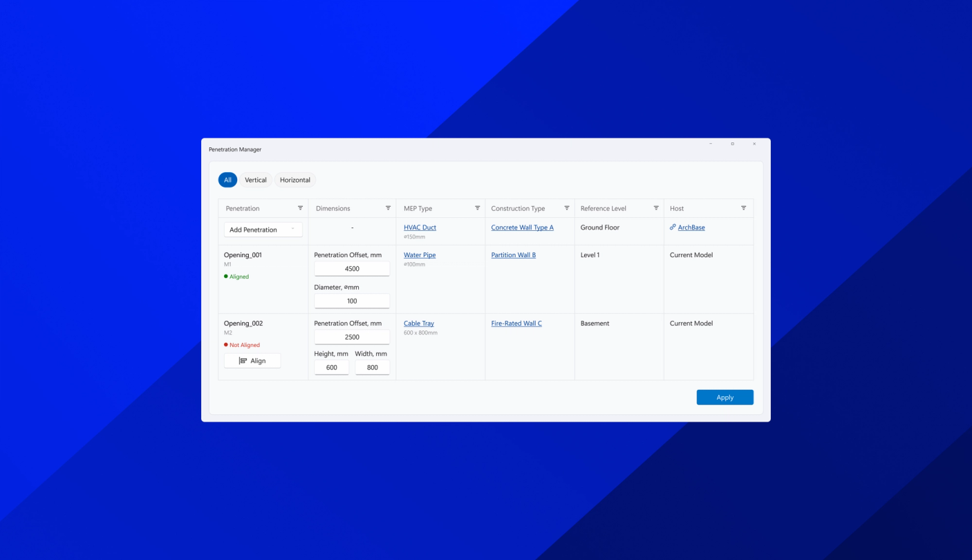
Task: Open Concrete Wall Type A link
Action: [522, 227]
